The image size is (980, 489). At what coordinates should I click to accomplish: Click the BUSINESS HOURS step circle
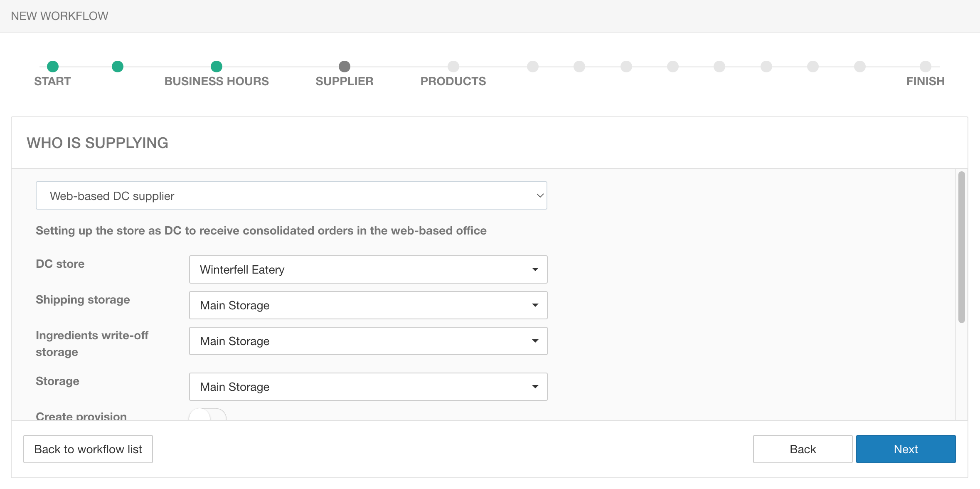[x=217, y=67]
